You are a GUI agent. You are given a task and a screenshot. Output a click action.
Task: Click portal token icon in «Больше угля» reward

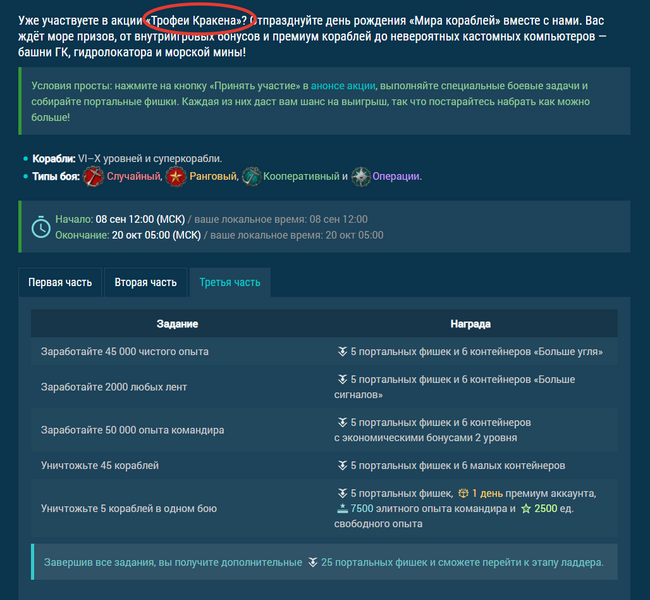click(342, 352)
